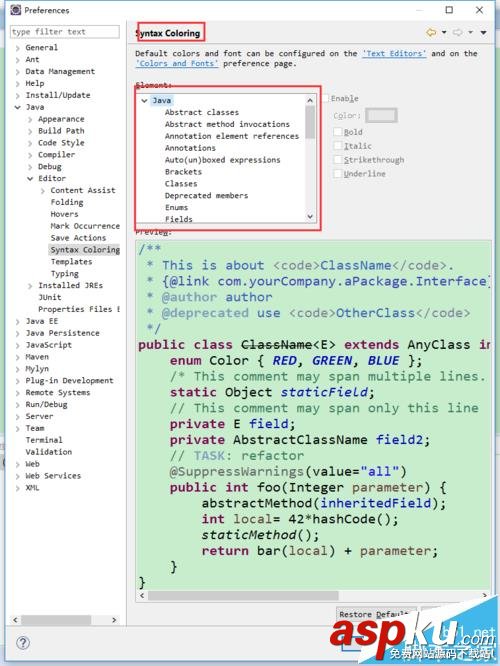Open the back history dropdown arrow
500x666 pixels.
pos(444,32)
